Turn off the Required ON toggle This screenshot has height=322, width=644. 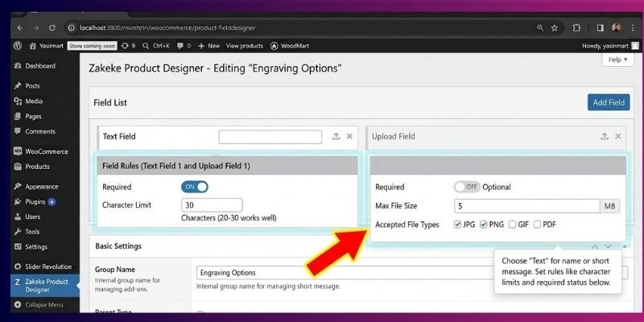coord(195,187)
